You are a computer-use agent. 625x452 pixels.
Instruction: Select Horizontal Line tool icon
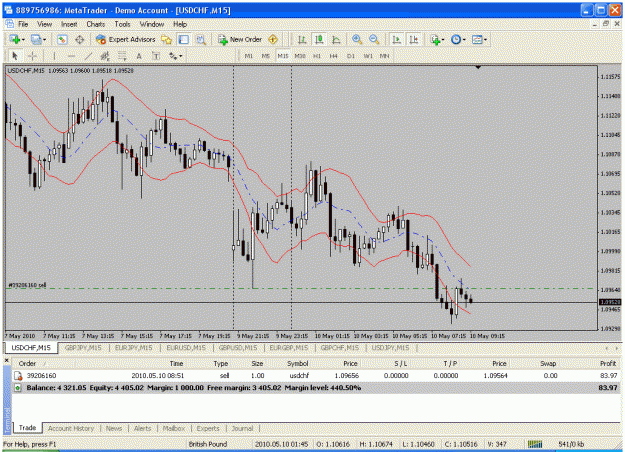[71, 56]
